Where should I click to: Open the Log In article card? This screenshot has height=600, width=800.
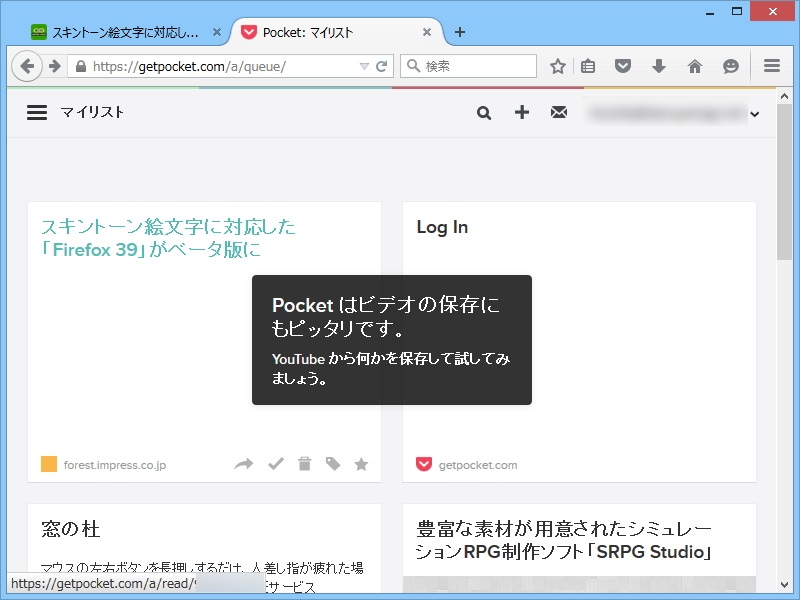pos(441,227)
